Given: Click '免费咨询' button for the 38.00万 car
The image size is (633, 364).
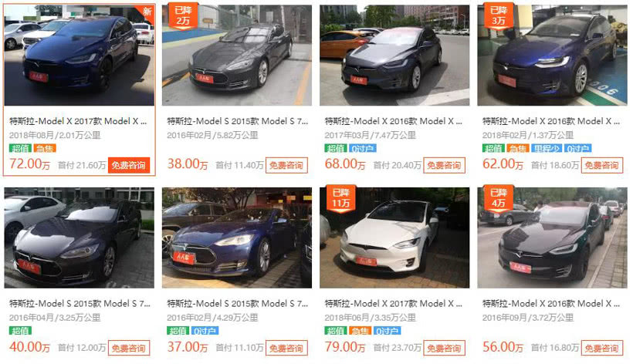Looking at the screenshot, I should [286, 165].
